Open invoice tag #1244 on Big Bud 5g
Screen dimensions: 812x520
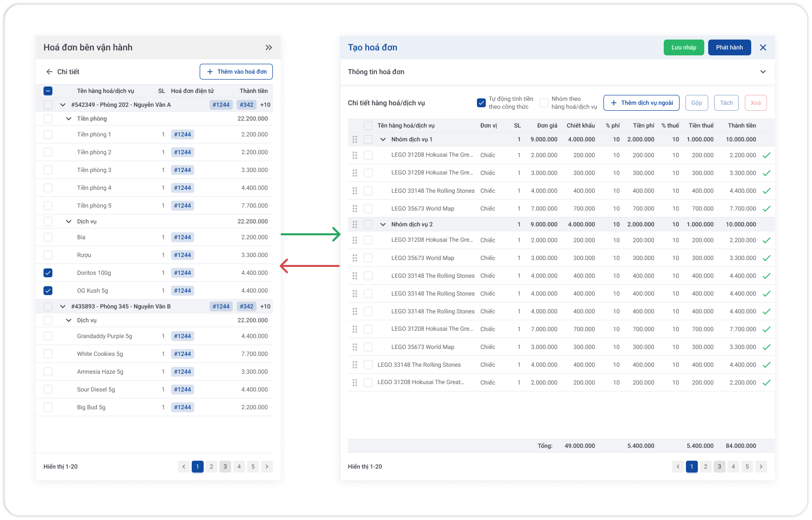[x=182, y=407]
